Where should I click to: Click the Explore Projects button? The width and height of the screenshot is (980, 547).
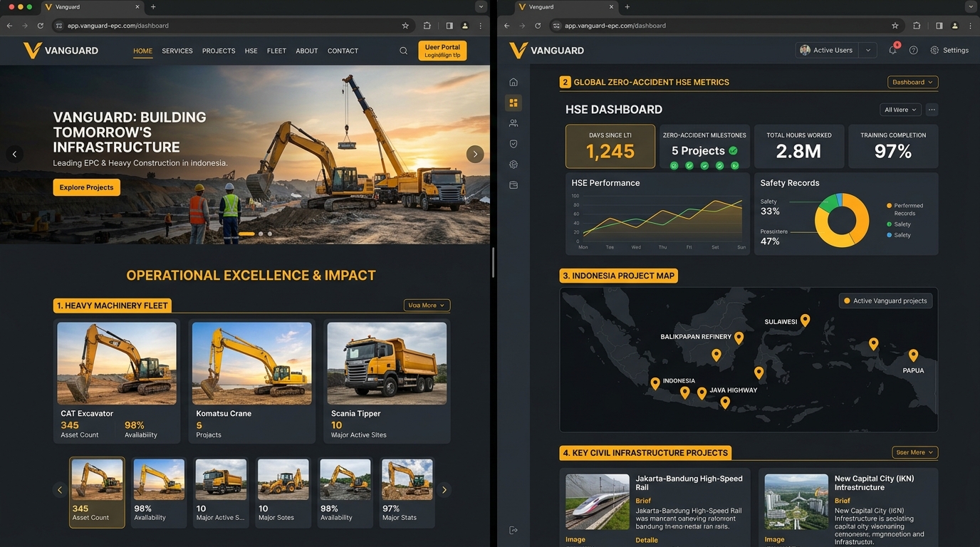coord(86,187)
